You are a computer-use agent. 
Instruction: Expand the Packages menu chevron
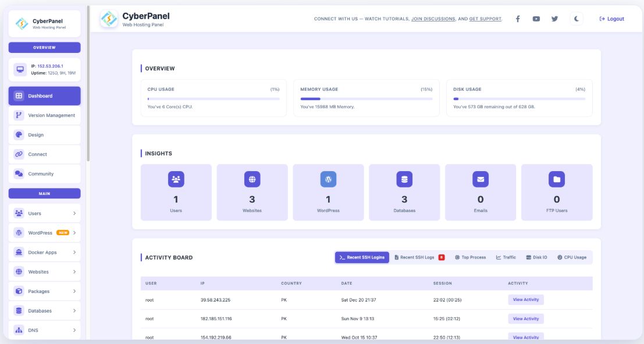(x=74, y=292)
